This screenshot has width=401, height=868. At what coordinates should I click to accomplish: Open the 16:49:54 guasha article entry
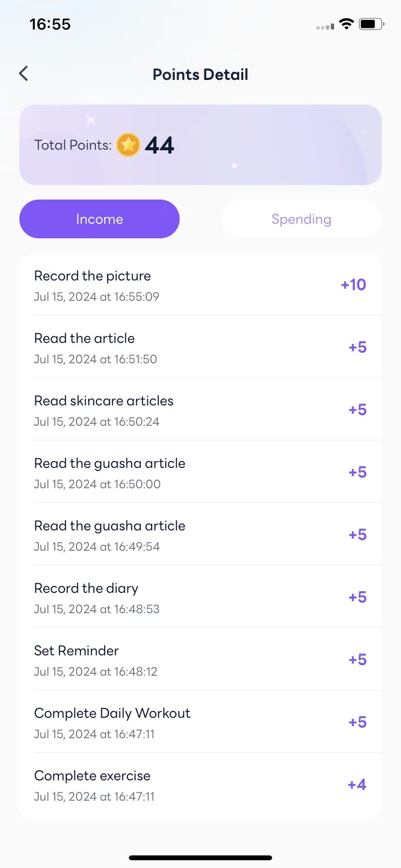(x=200, y=534)
